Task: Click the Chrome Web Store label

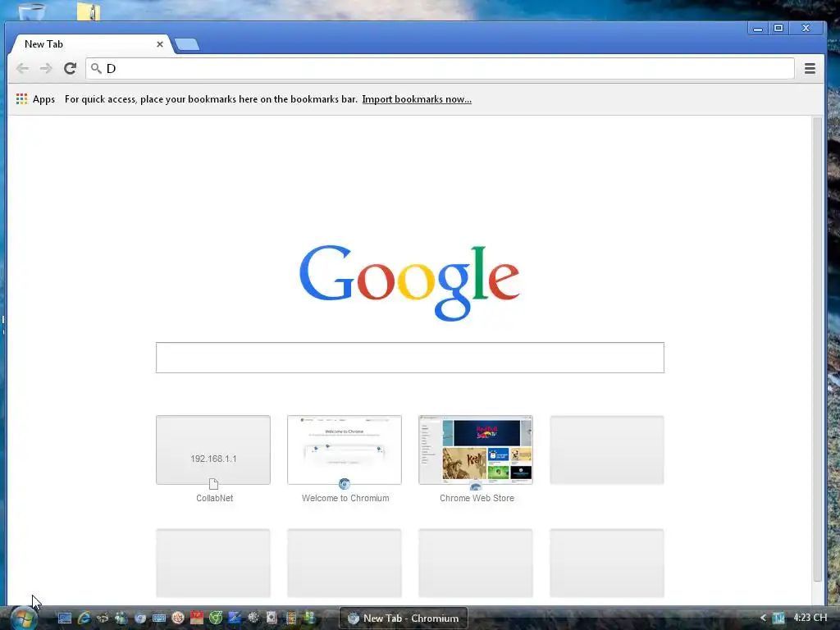Action: coord(477,498)
